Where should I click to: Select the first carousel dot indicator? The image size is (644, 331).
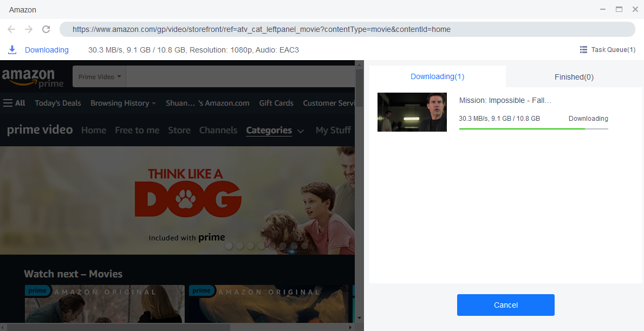click(x=229, y=245)
